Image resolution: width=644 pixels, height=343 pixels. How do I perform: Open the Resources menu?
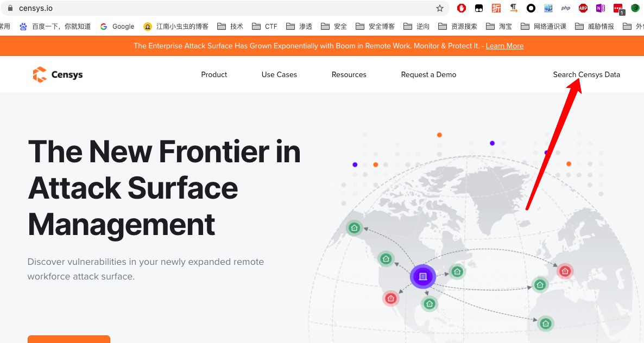349,75
